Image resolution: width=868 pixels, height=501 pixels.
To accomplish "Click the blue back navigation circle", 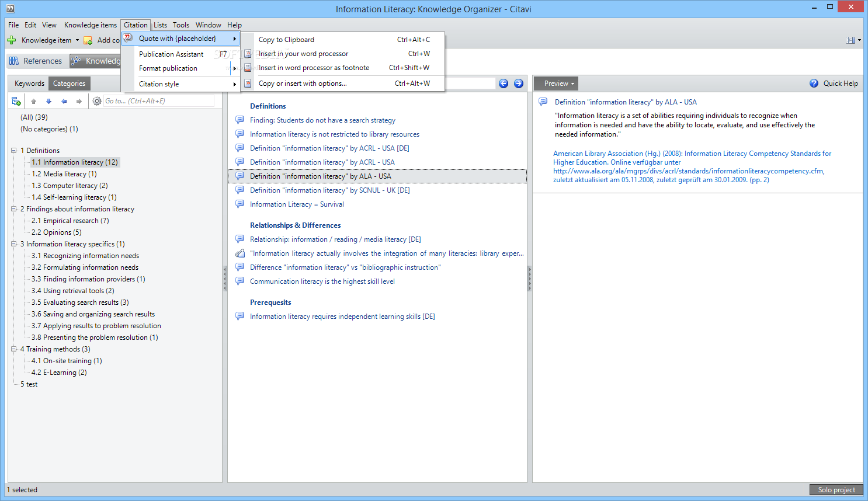I will (x=504, y=83).
